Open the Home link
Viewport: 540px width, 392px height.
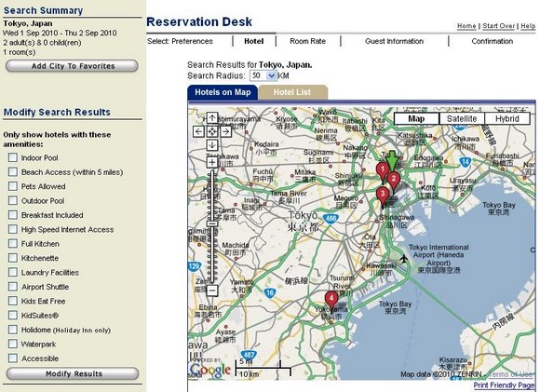[x=466, y=26]
